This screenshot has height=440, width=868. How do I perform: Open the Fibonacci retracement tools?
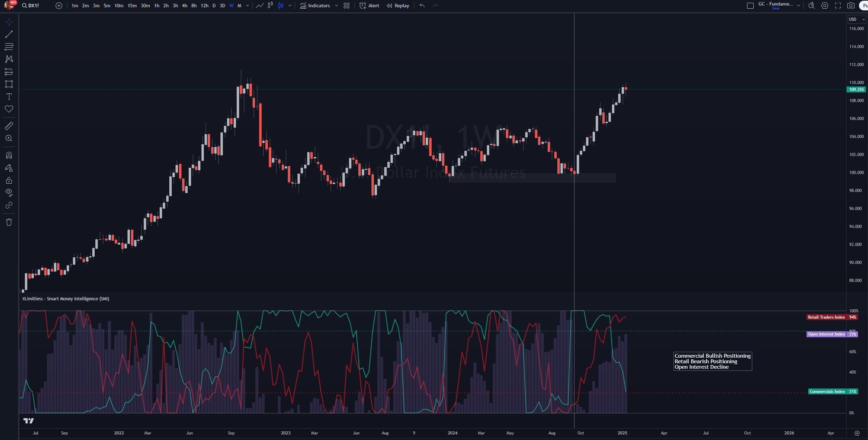[9, 47]
